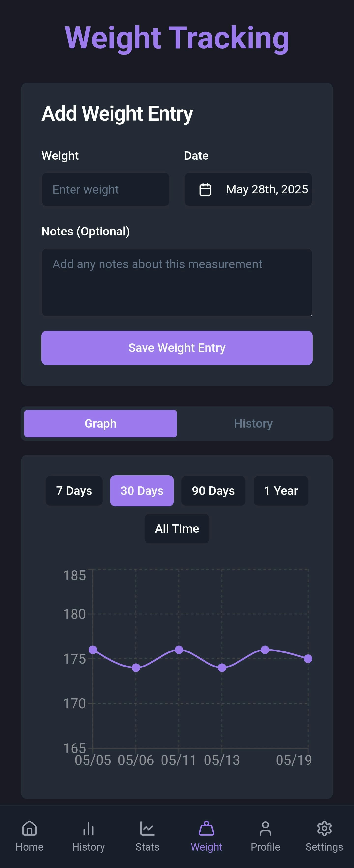The width and height of the screenshot is (354, 868).
Task: Click into the notes text area
Action: tap(177, 282)
